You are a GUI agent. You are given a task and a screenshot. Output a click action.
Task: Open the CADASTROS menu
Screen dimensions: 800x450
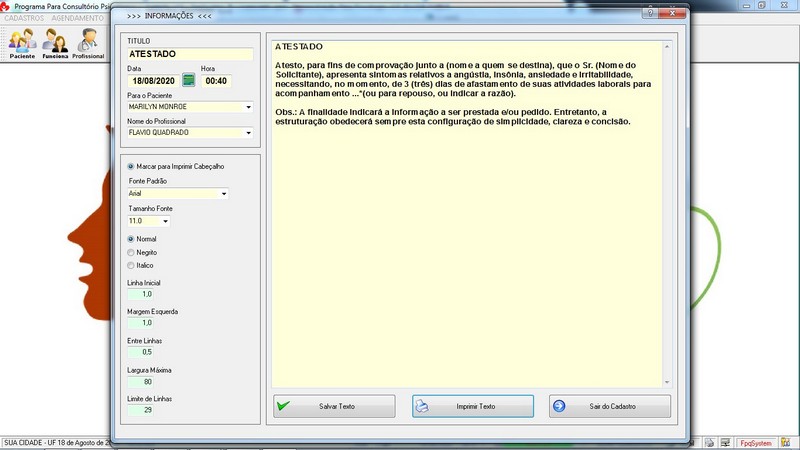point(24,18)
